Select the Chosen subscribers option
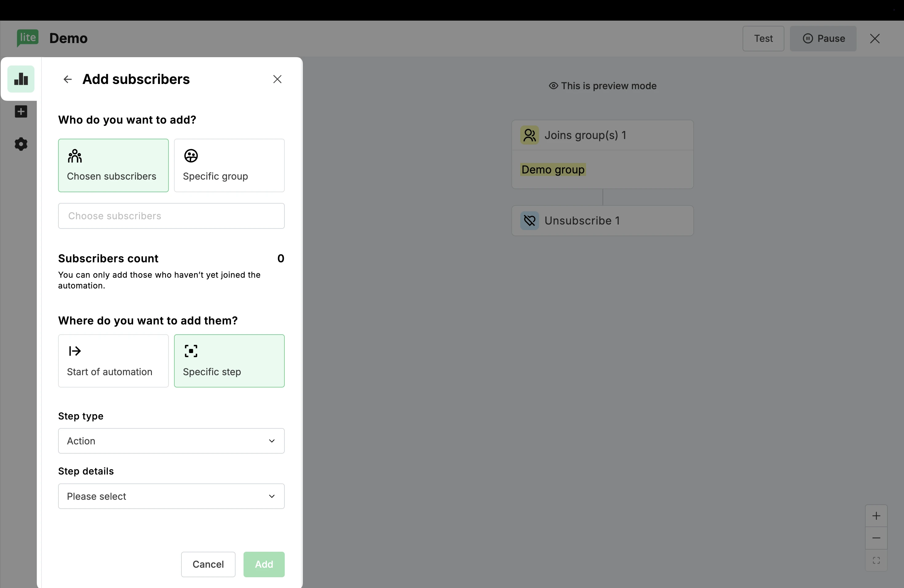The height and width of the screenshot is (588, 904). pyautogui.click(x=113, y=165)
